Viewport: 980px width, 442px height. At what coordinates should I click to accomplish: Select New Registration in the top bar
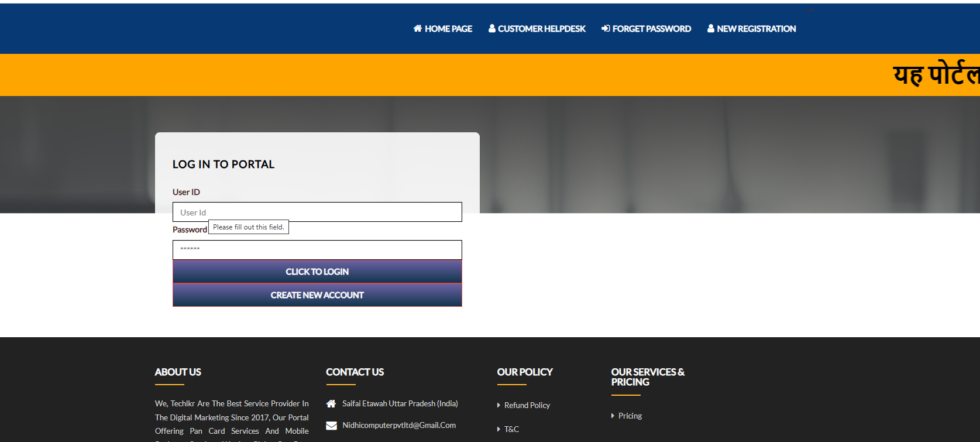[756, 29]
